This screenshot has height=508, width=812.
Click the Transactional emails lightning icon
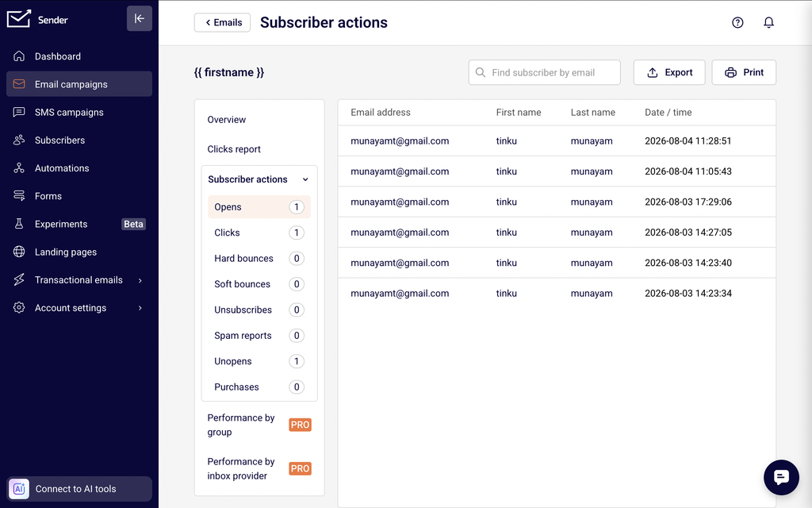(x=19, y=280)
